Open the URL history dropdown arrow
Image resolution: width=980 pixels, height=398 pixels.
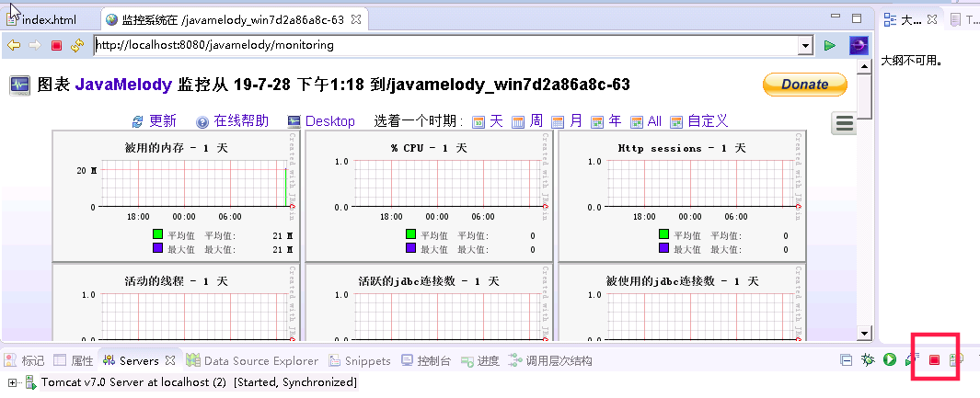click(x=806, y=46)
